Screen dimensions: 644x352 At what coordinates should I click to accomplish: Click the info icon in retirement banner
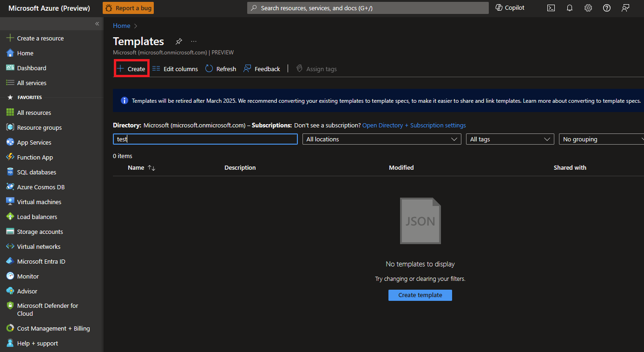coord(125,100)
